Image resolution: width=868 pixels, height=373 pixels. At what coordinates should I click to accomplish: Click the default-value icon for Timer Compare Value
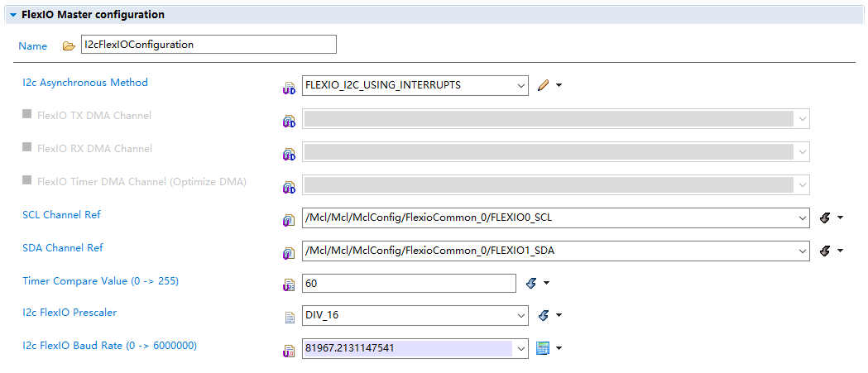531,284
